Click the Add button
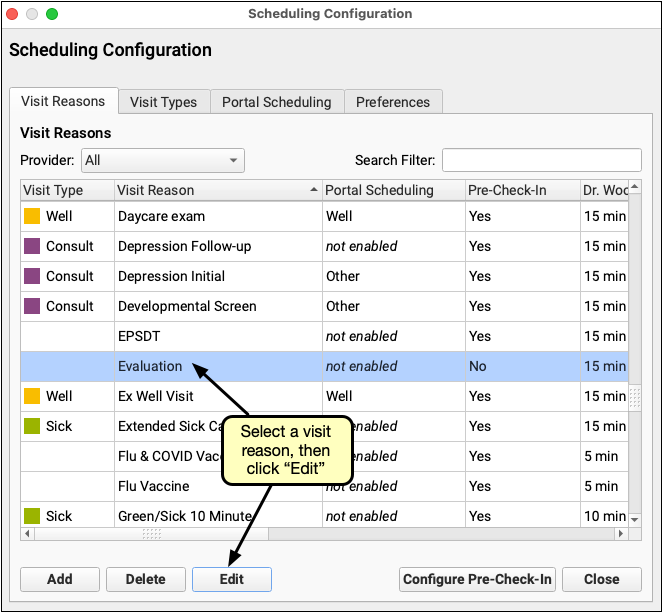 point(59,579)
